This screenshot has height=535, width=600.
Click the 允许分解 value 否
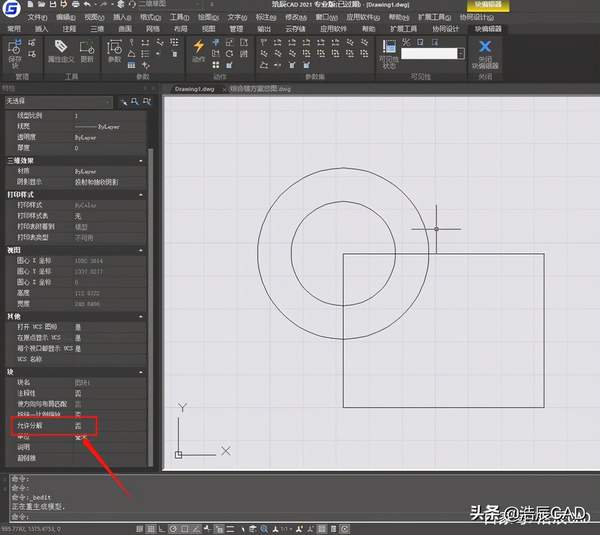click(78, 426)
